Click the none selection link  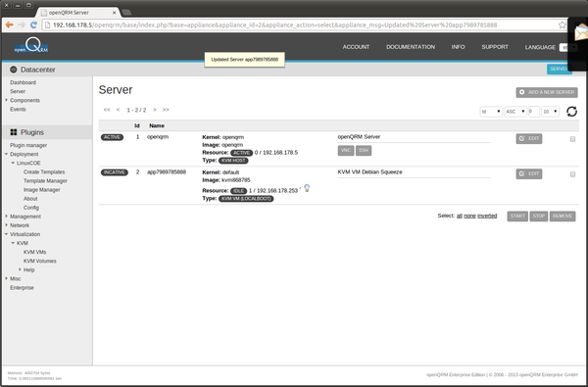[x=469, y=216]
